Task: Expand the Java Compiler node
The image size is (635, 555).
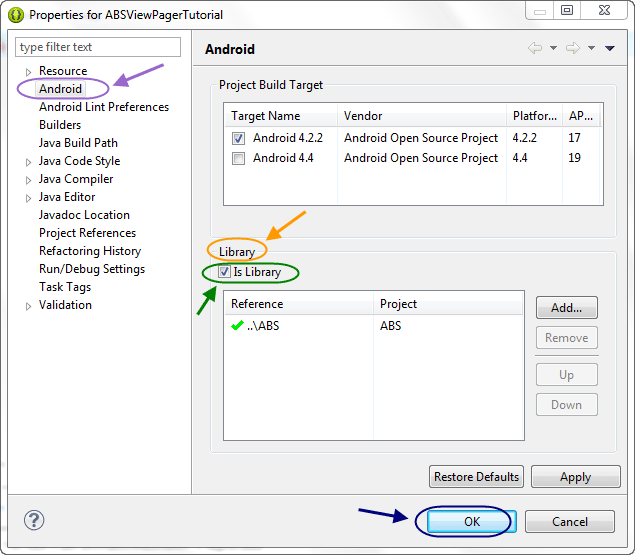Action: 28,180
